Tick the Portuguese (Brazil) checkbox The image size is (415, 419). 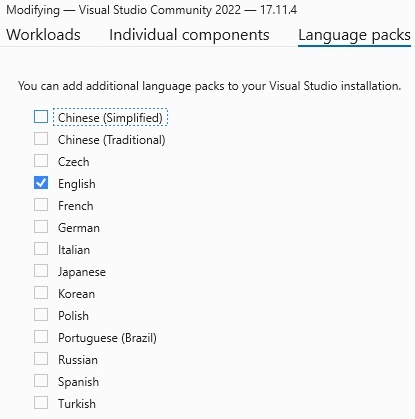41,337
